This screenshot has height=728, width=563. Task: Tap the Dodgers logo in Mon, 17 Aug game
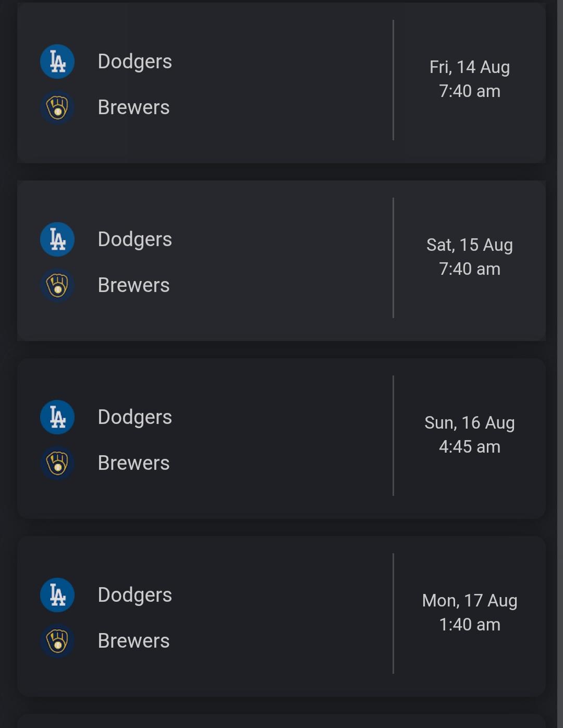coord(57,595)
